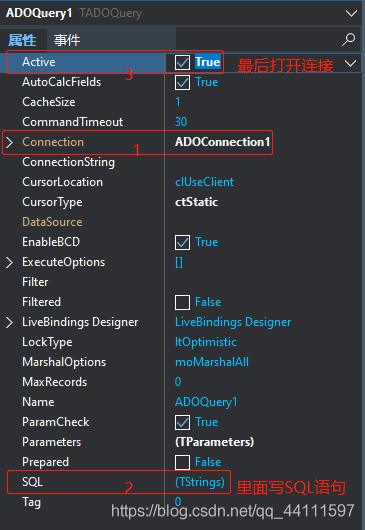Toggle the EnableBCD checkbox

pyautogui.click(x=182, y=242)
